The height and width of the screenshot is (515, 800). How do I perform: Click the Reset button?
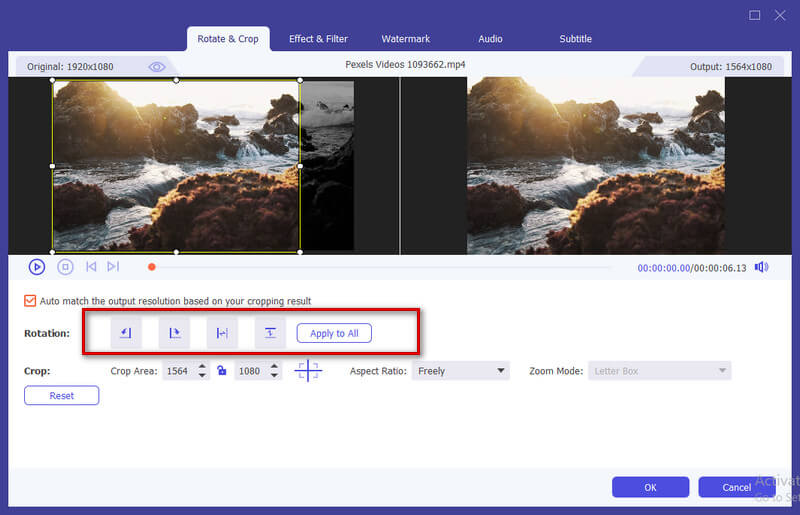[62, 396]
